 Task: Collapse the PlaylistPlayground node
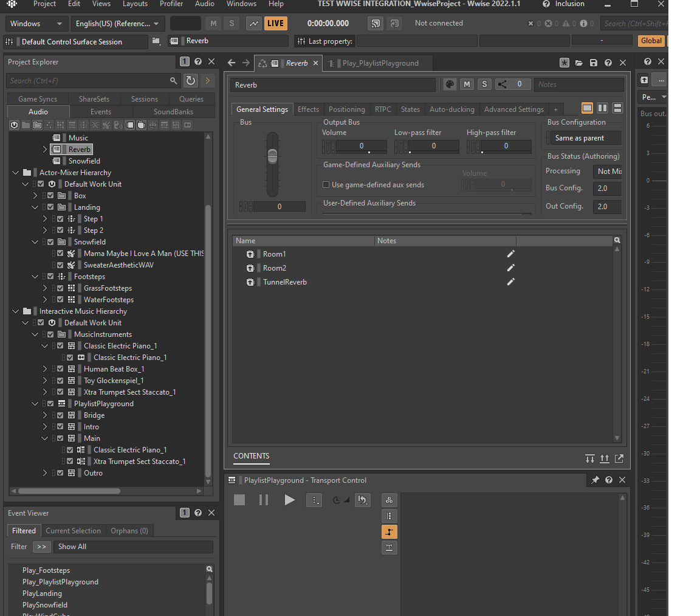click(x=35, y=404)
